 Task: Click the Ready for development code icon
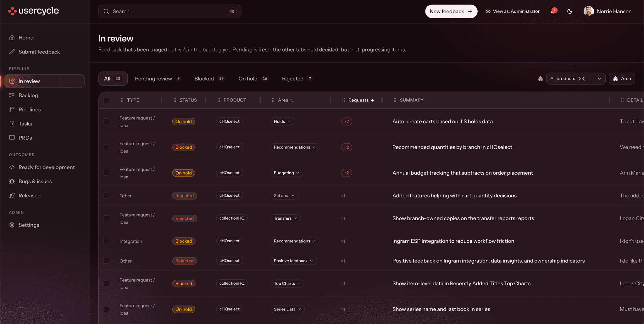click(12, 167)
